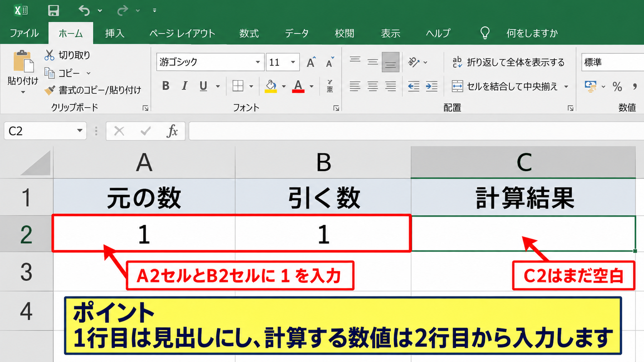
Task: Decrease font size with smaller A icon
Action: click(330, 62)
